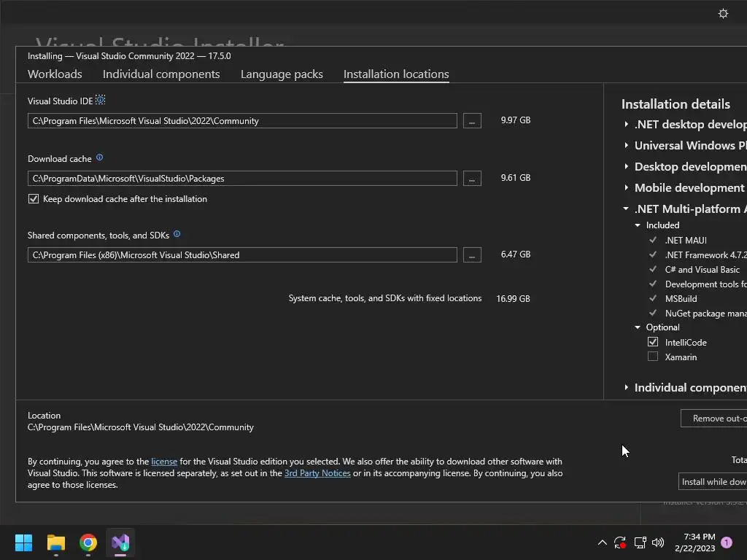
Task: Select the MSBuild included item
Action: click(x=681, y=298)
